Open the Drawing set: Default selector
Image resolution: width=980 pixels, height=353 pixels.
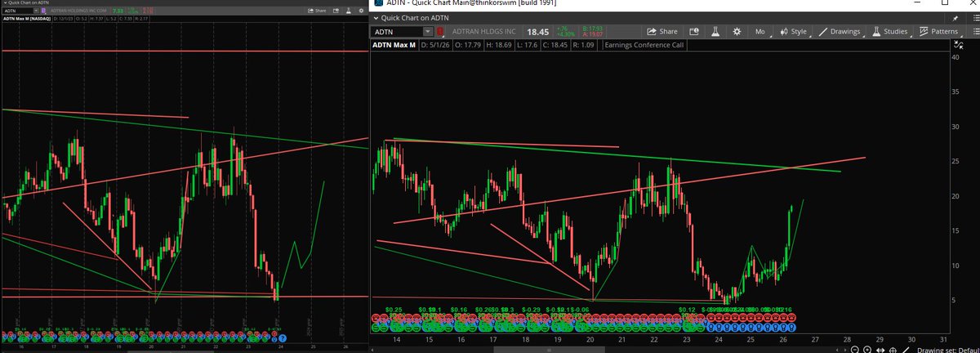(x=948, y=349)
